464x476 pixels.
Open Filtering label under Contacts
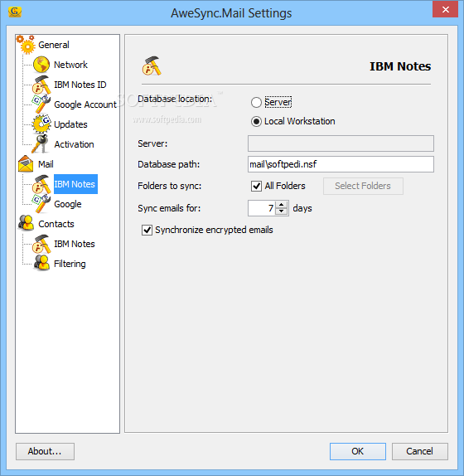coord(70,264)
